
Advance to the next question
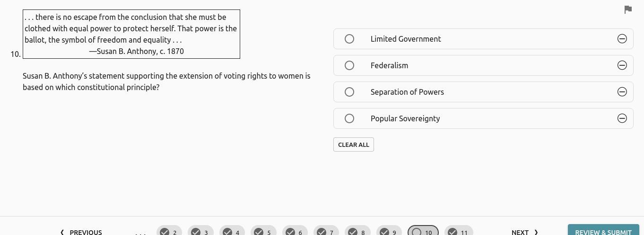click(524, 232)
